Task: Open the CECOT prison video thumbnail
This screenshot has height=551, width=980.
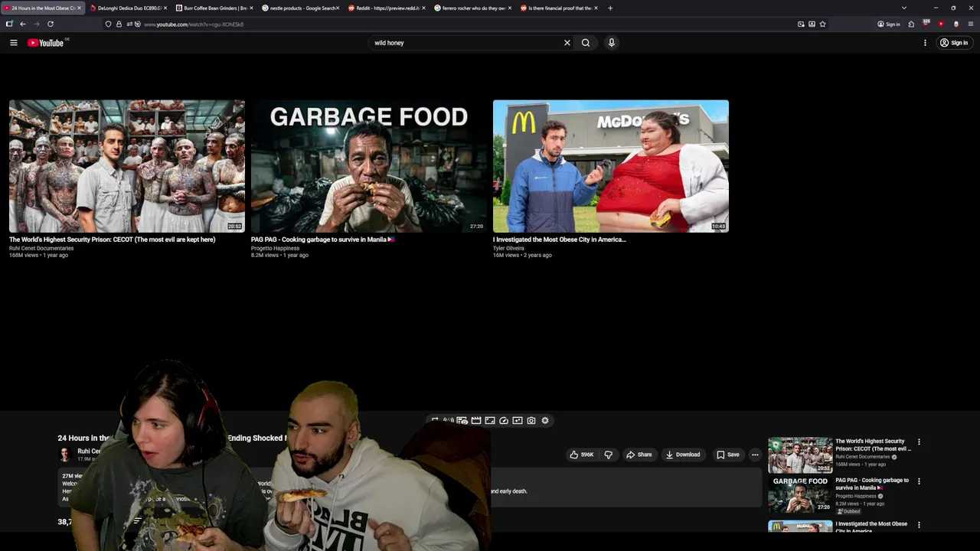Action: coord(127,166)
